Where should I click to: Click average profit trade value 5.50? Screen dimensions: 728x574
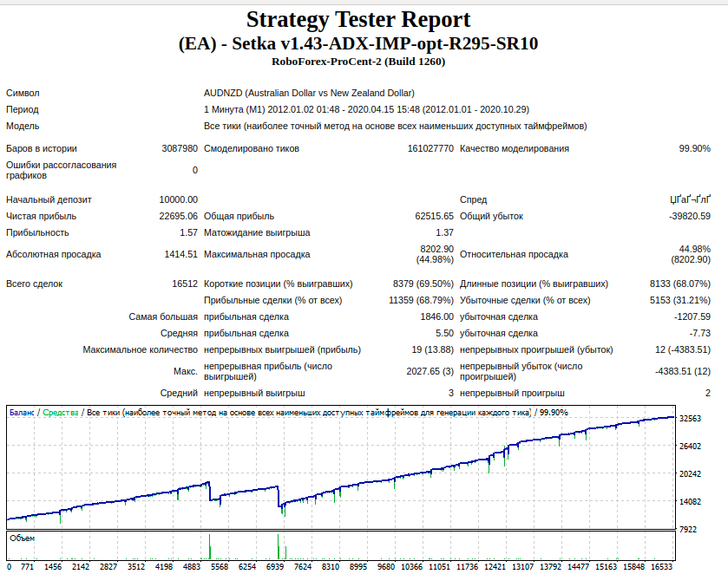[444, 333]
